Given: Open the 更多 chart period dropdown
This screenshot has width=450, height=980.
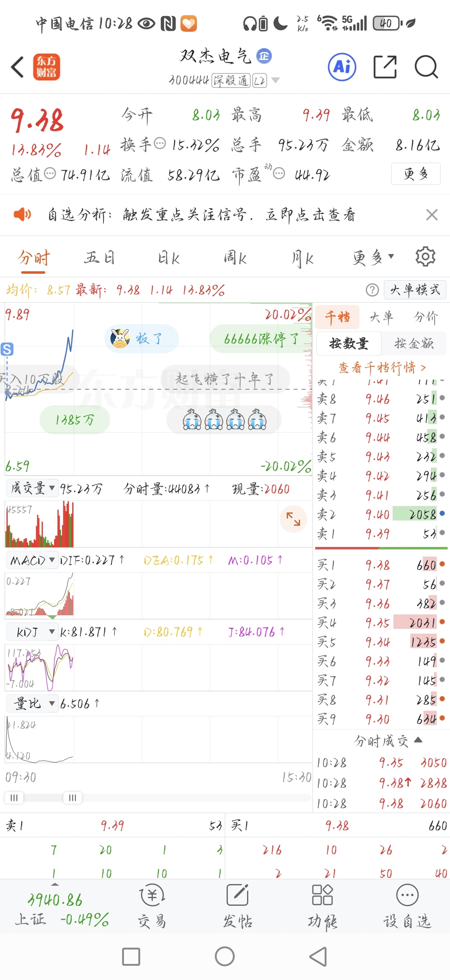Looking at the screenshot, I should pos(373,257).
